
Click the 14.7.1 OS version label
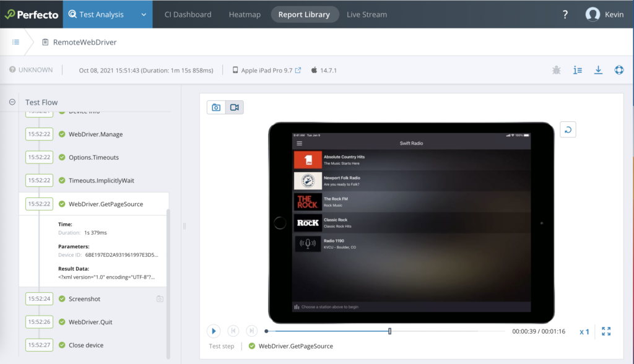(x=328, y=71)
